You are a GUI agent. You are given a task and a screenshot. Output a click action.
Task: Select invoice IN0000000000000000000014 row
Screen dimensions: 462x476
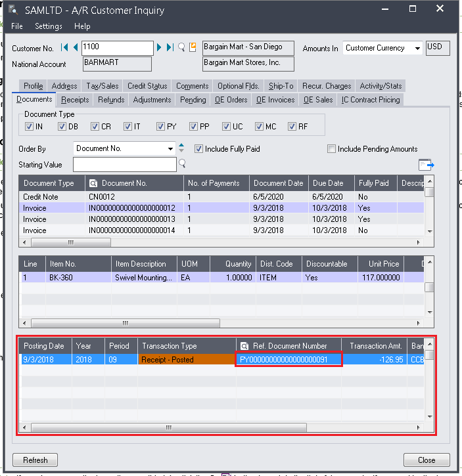pos(131,230)
